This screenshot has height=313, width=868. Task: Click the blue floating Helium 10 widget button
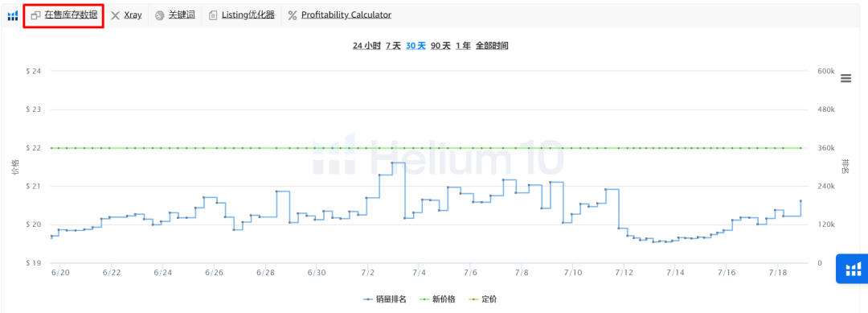(853, 269)
